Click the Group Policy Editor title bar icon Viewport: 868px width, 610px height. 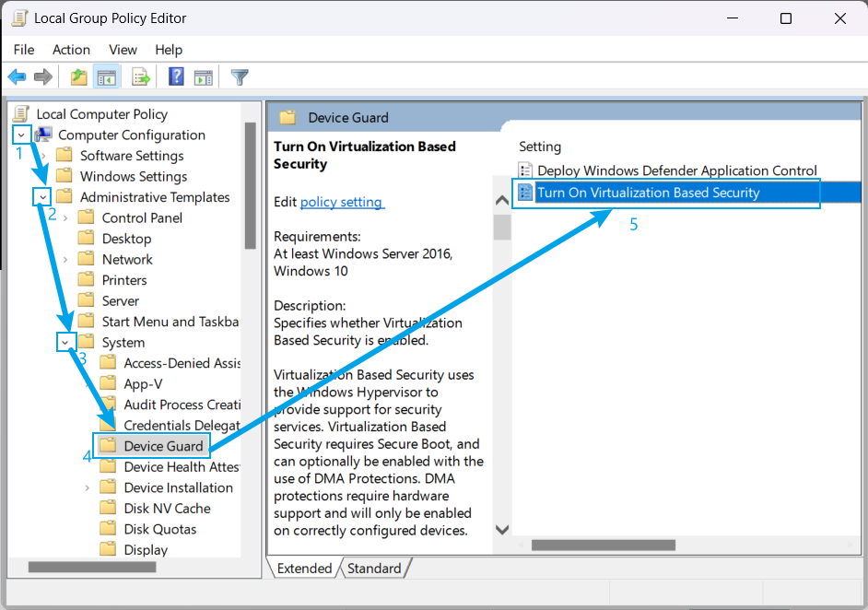coord(20,18)
